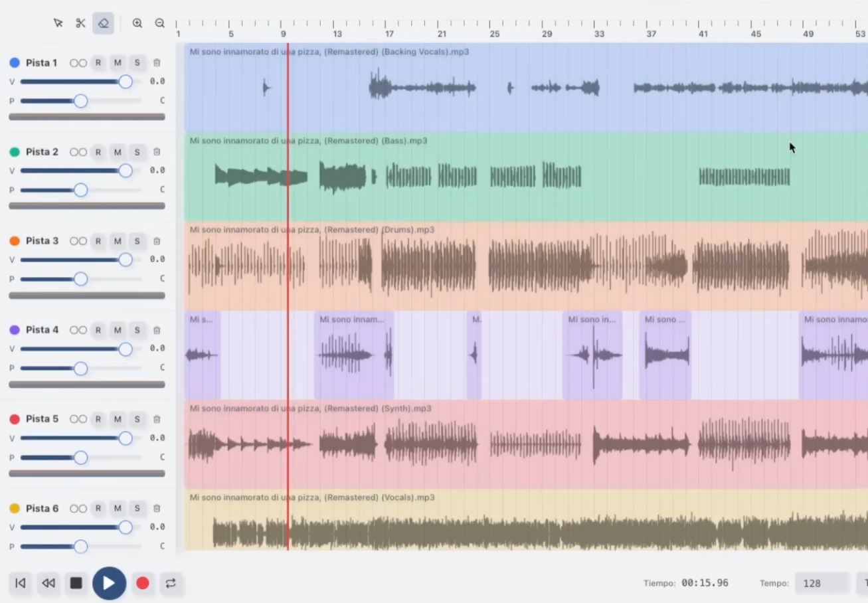
Task: Zoom out of the timeline
Action: coord(160,23)
